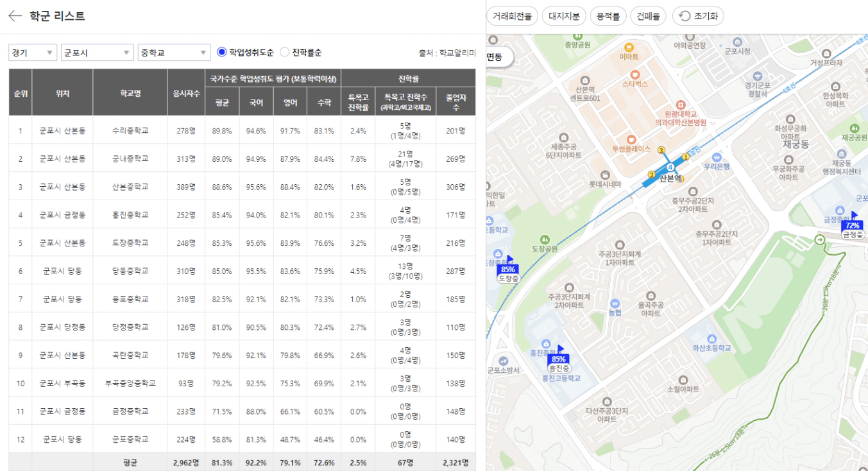Click the 수리중학교 school name
This screenshot has width=868, height=471.
click(130, 131)
